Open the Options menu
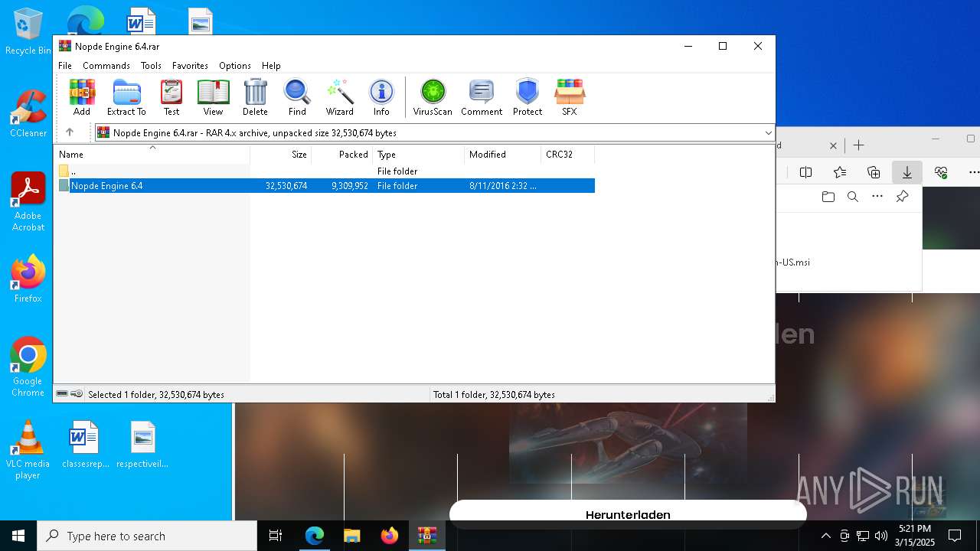The image size is (980, 551). (235, 66)
